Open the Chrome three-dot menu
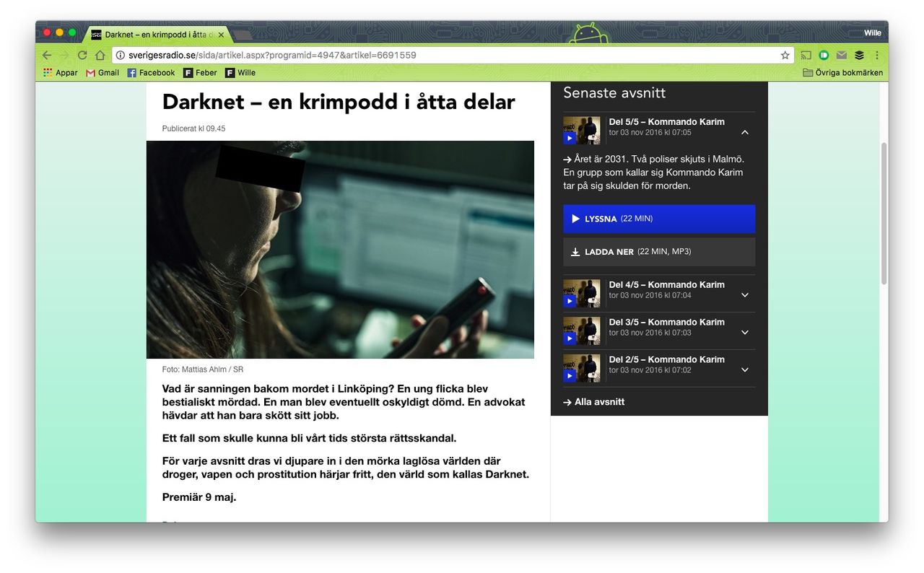The width and height of the screenshot is (924, 573). pyautogui.click(x=876, y=55)
